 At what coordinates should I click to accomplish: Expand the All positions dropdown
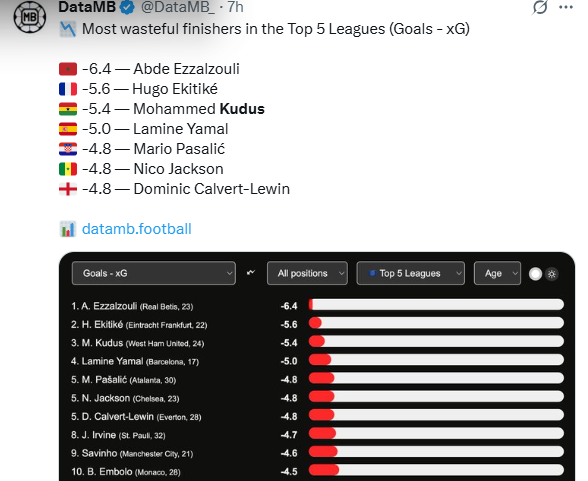pos(307,273)
